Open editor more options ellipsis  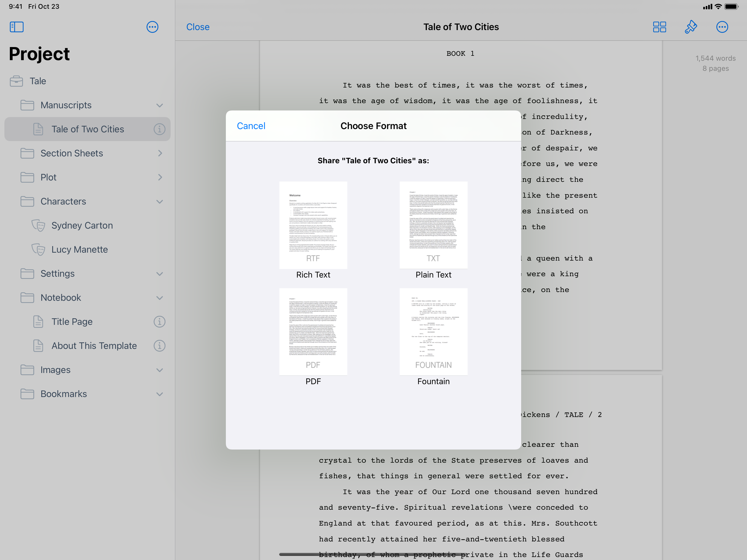[x=722, y=27]
